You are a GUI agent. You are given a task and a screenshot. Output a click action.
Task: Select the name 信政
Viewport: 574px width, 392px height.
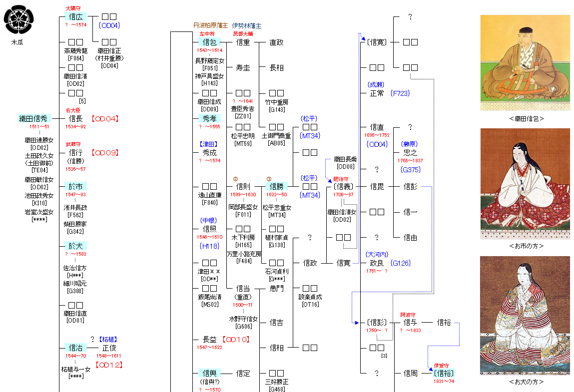[310, 263]
